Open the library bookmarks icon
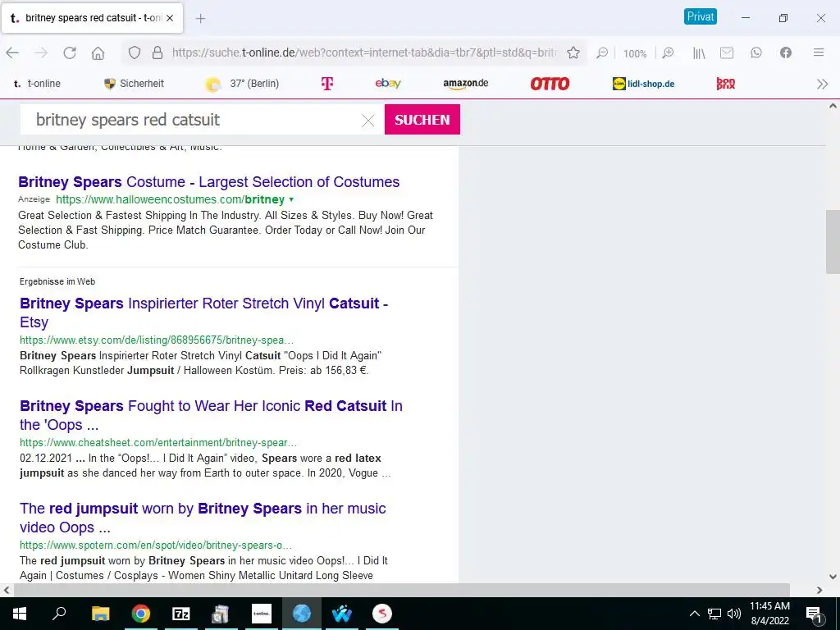The width and height of the screenshot is (840, 630). click(699, 52)
